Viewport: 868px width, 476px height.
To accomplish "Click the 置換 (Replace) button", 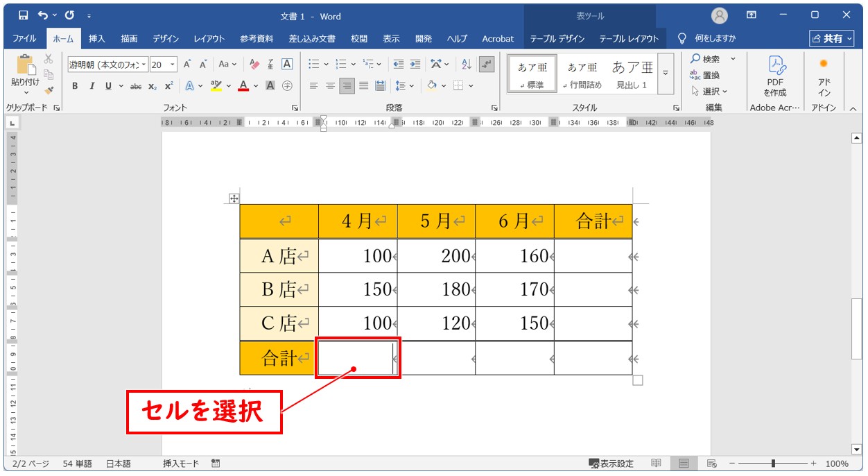I will tap(705, 75).
